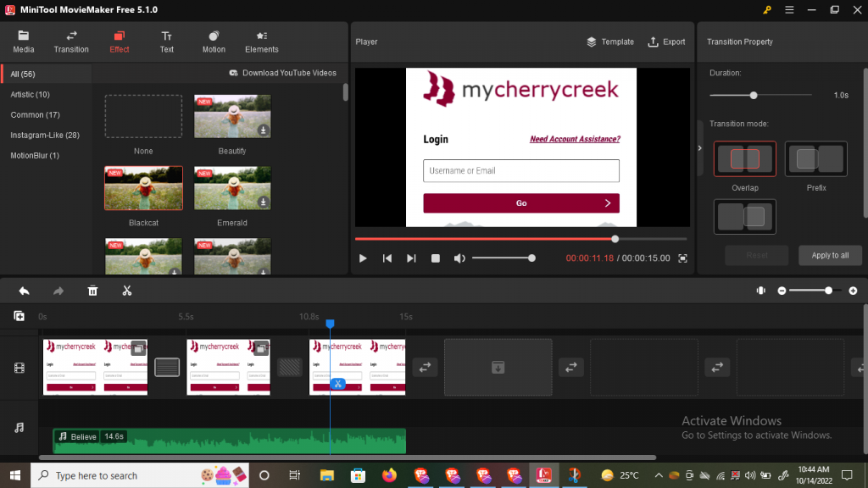868x488 pixels.
Task: Open the Template button in Player
Action: pos(610,42)
